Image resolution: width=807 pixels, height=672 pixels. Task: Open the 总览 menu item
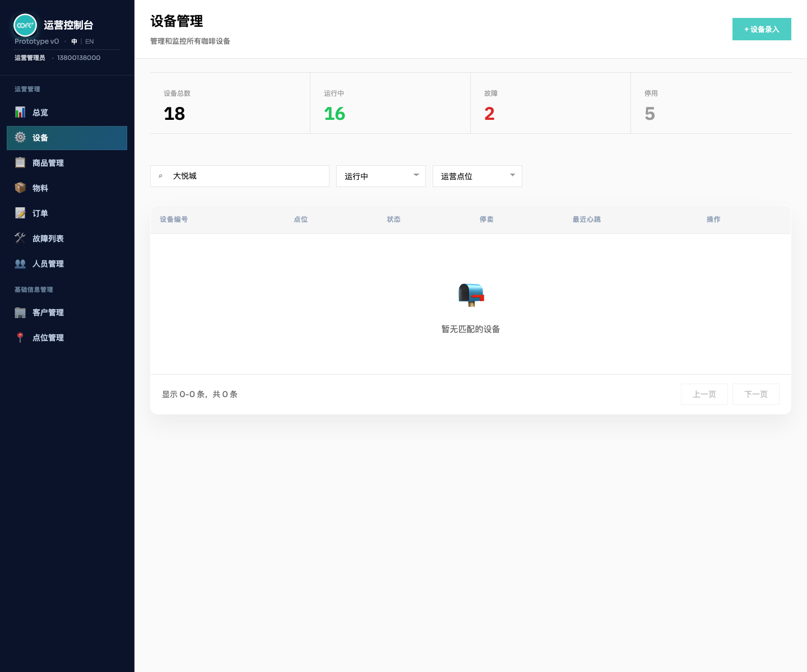(67, 113)
